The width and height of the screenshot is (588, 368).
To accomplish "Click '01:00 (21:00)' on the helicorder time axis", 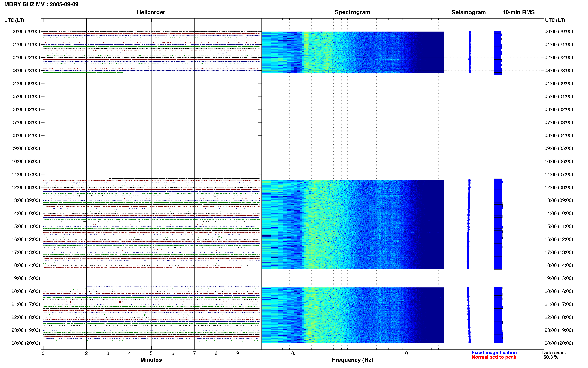I will click(x=26, y=45).
